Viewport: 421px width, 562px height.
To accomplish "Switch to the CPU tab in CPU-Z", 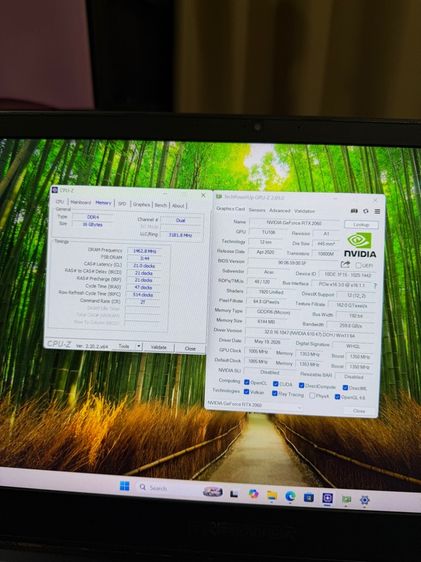I will 60,202.
